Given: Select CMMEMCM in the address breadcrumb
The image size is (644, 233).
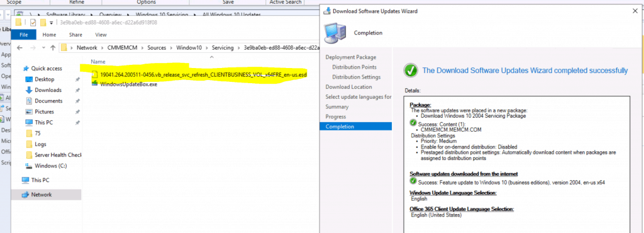Looking at the screenshot, I should click(123, 48).
